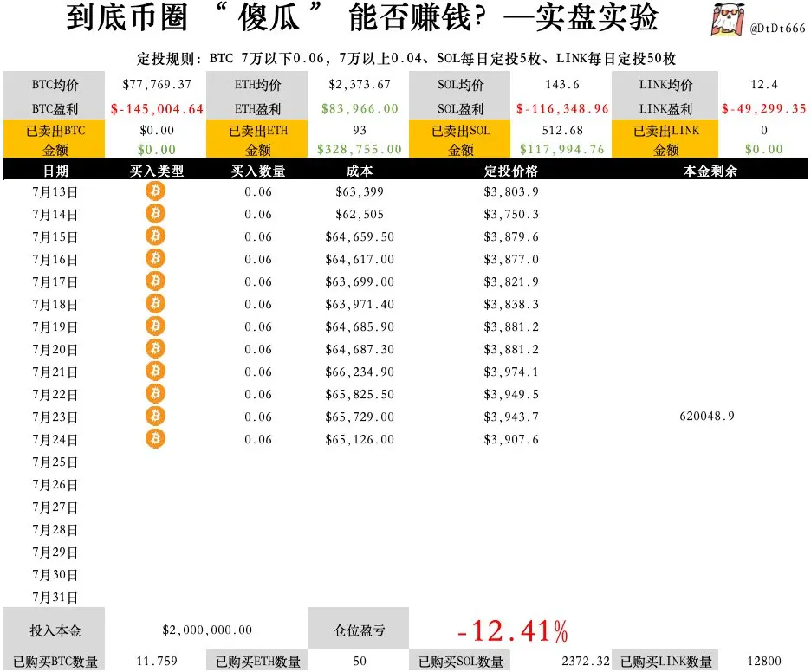Click the Bitcoin icon in the 7月17日 row
The image size is (811, 672).
(155, 281)
